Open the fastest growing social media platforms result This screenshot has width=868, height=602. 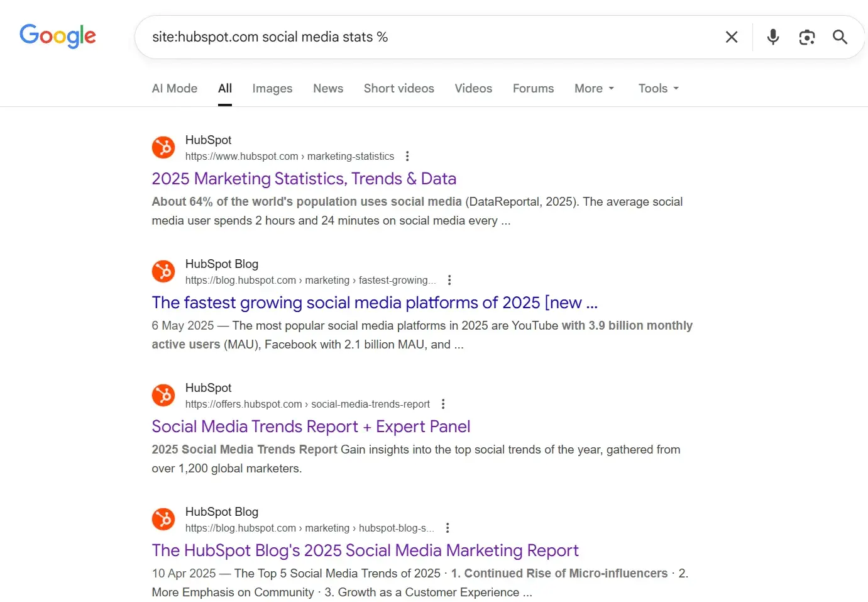pyautogui.click(x=375, y=303)
